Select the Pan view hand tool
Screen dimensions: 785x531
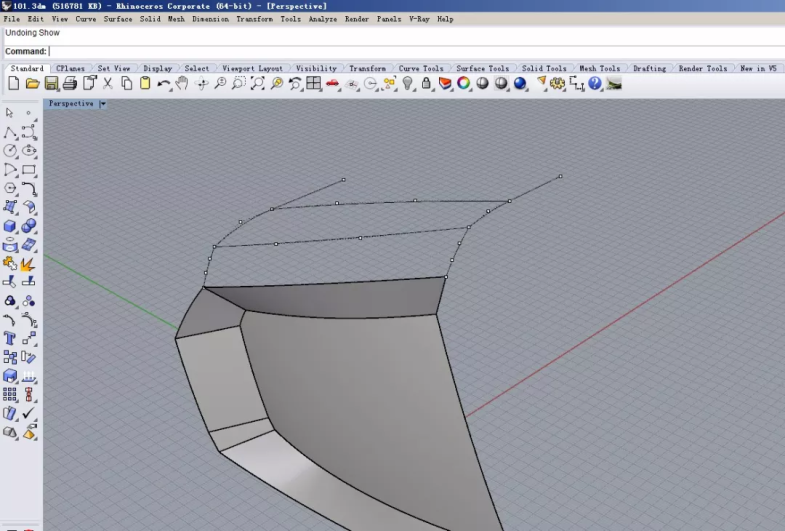(182, 84)
